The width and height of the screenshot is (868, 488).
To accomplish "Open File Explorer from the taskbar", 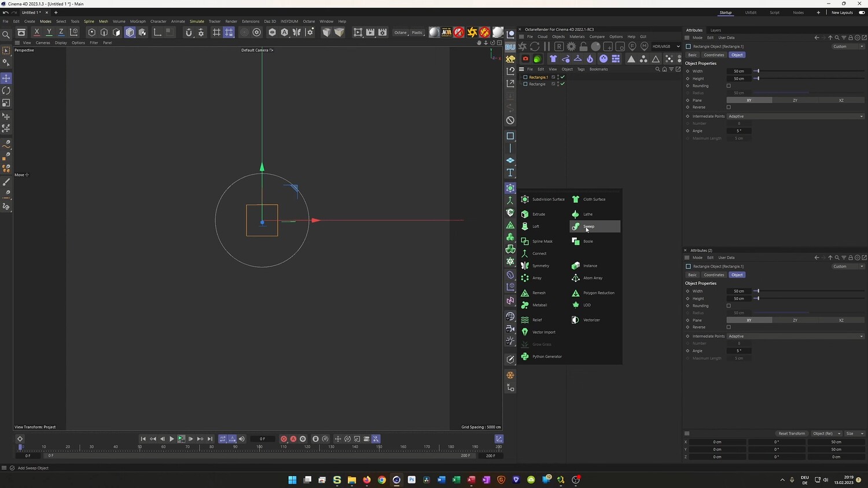I will click(352, 480).
